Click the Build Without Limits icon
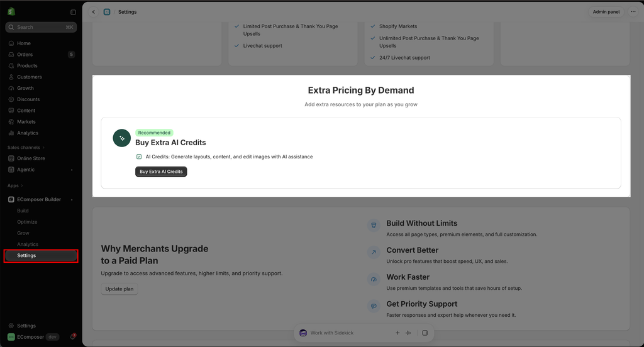This screenshot has height=347, width=644. click(374, 225)
